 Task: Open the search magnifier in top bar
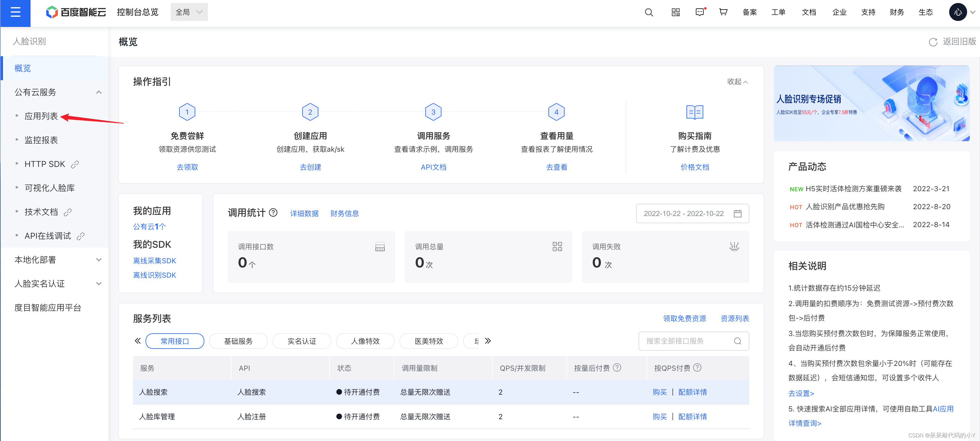pos(649,13)
